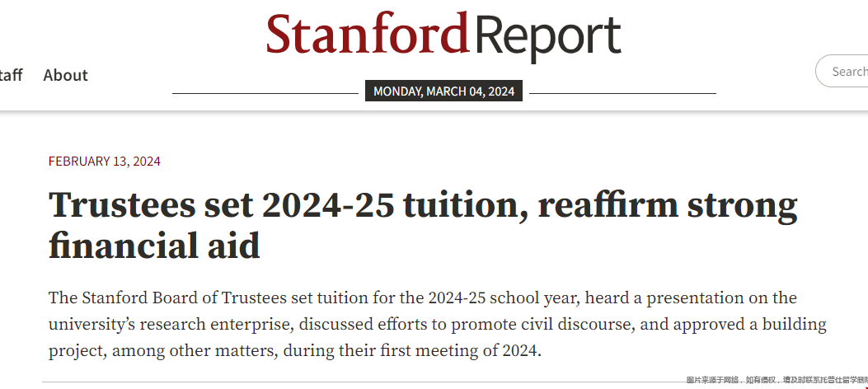Open the partially visible Staff menu item
Screen dimensions: 868x389
[11, 75]
